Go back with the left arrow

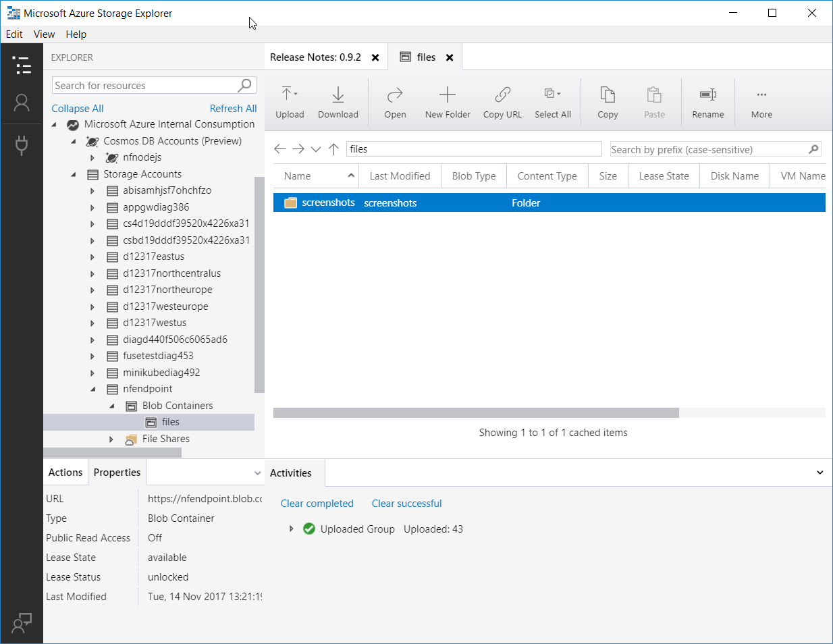tap(280, 149)
